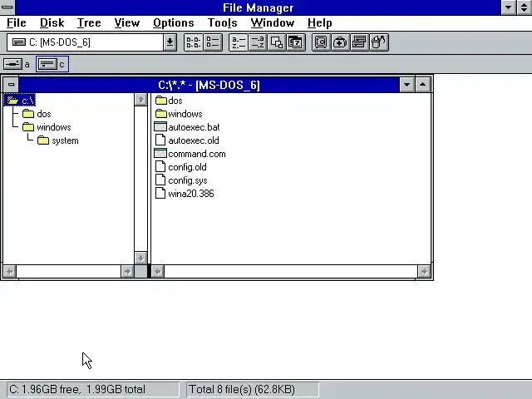Click the tree pane scroll left arrow
The height and width of the screenshot is (399, 532).
(x=10, y=272)
